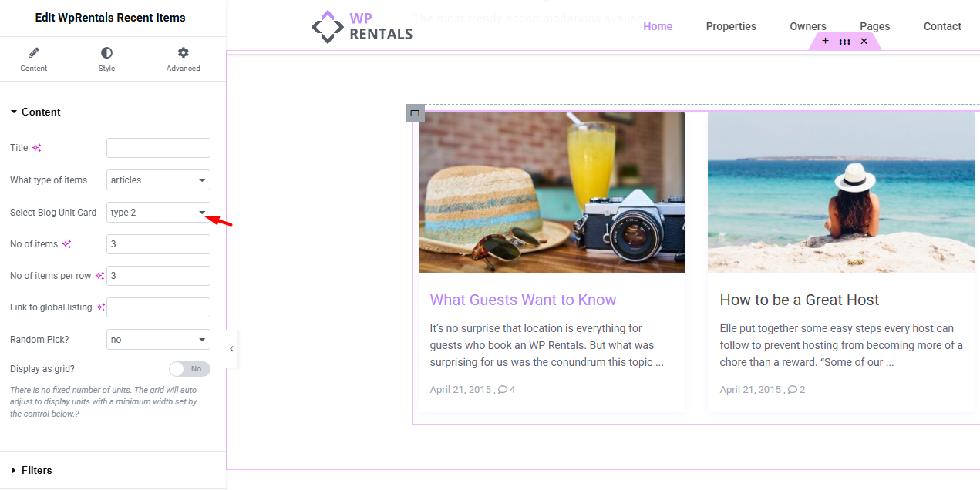This screenshot has width=980, height=490.
Task: Click AI sparkle icon next to No of items
Action: (x=67, y=244)
